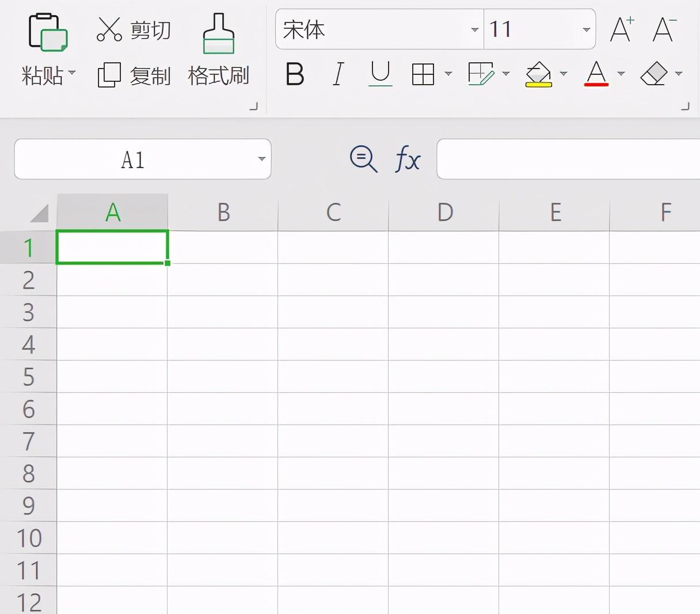
Task: Open draw border options dropdown arrow
Action: click(506, 74)
